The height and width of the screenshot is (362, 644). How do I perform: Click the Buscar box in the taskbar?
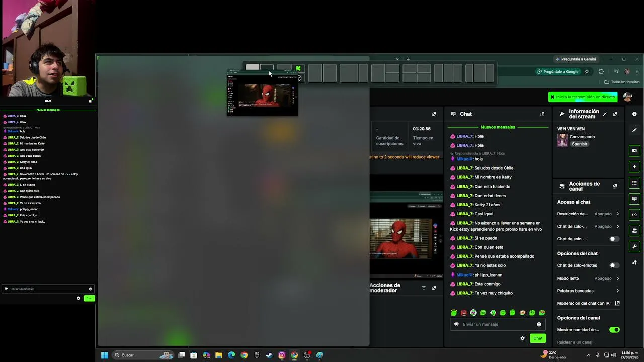[143, 355]
